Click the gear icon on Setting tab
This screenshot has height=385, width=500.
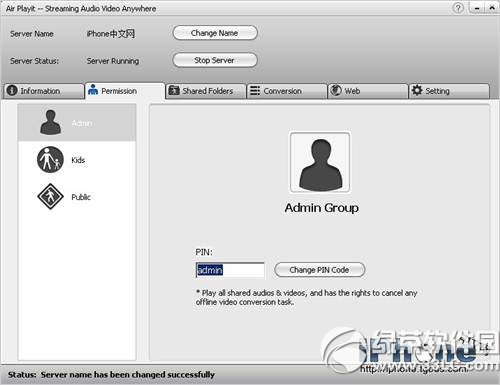point(417,90)
